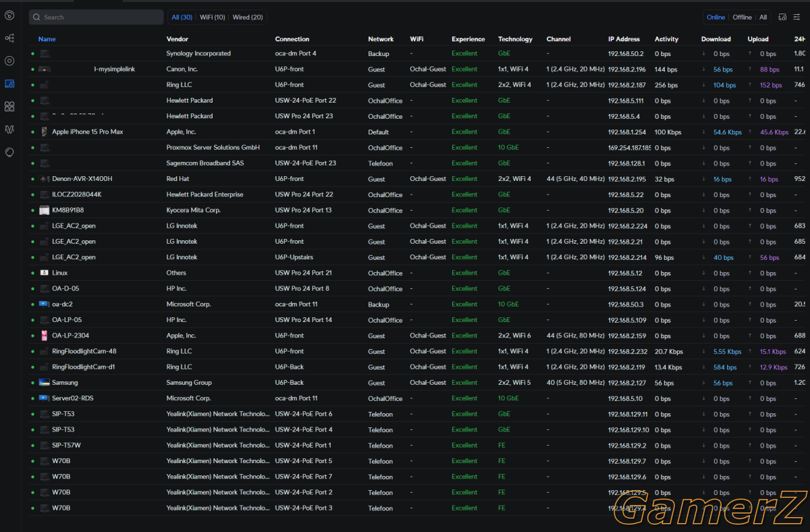
Task: Click the Server02-RDS device icon
Action: point(45,398)
